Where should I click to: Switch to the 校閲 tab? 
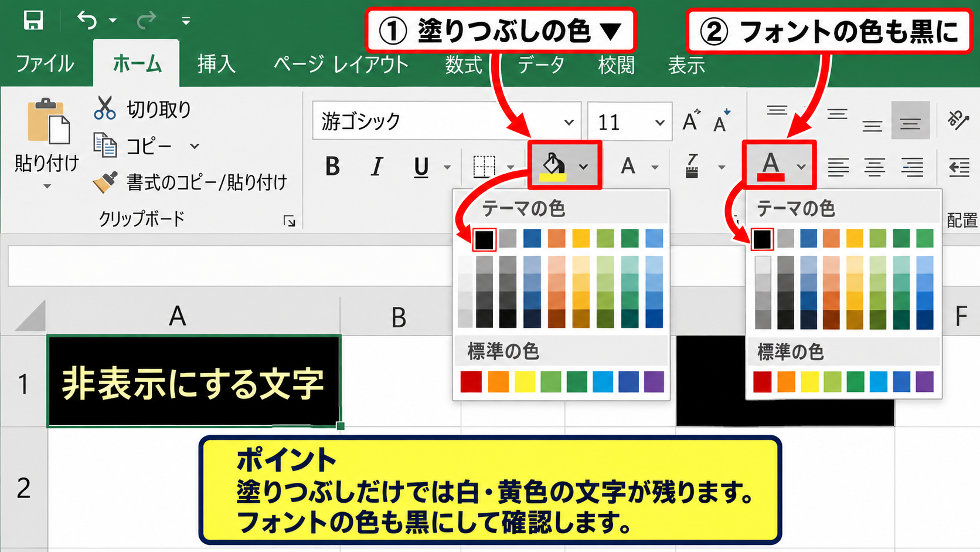pyautogui.click(x=616, y=64)
